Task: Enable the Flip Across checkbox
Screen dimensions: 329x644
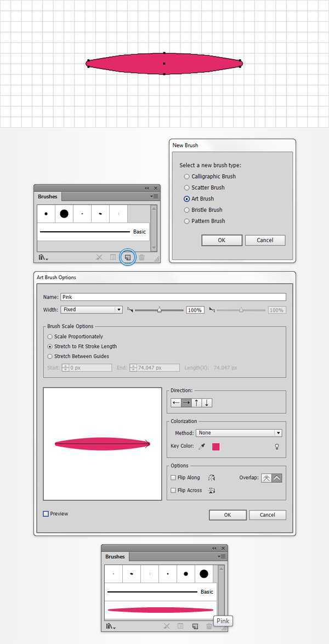Action: point(173,491)
